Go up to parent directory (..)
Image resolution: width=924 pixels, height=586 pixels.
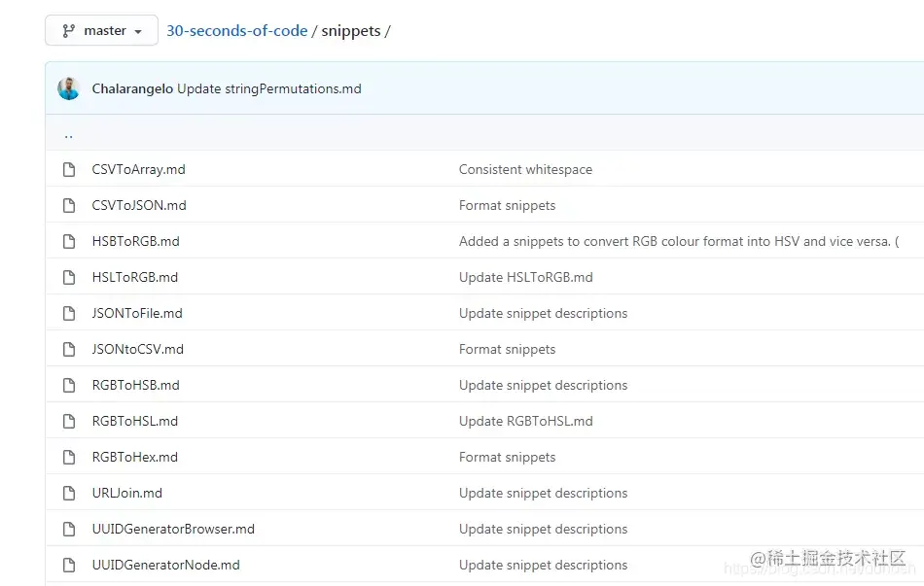(69, 135)
